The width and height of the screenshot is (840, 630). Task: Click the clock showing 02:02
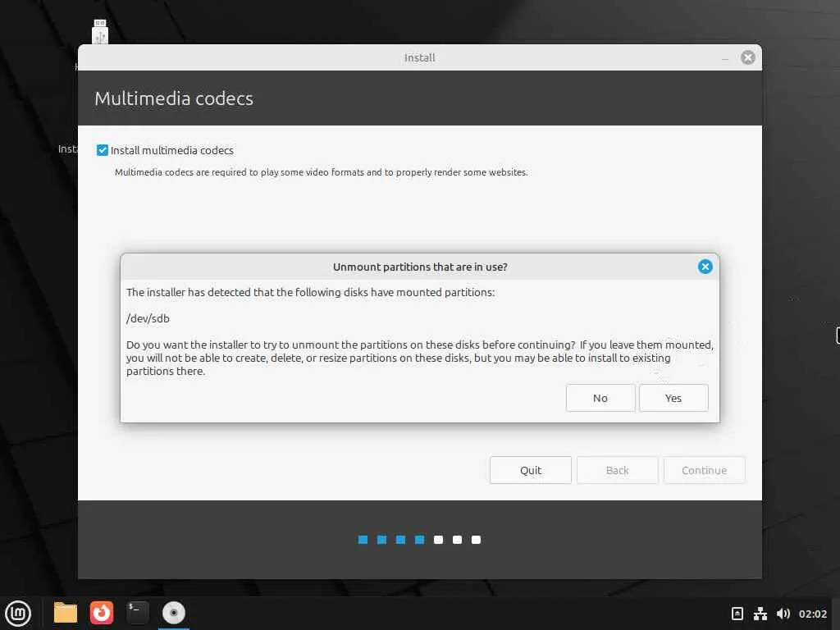(x=813, y=614)
